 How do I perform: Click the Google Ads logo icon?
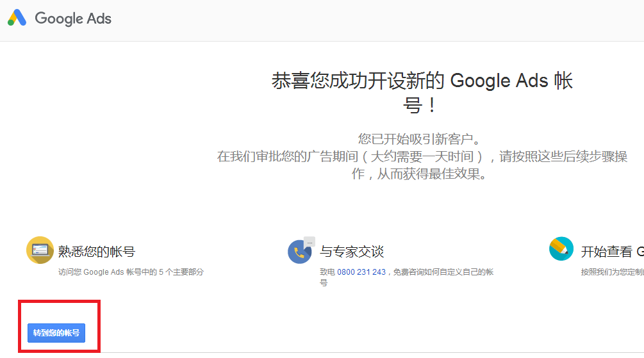(17, 18)
